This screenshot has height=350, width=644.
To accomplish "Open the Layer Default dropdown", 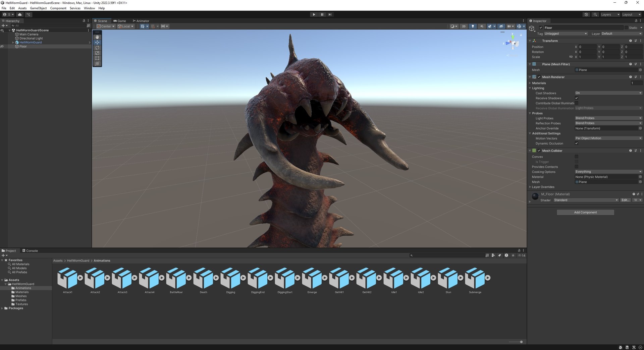I will 621,34.
